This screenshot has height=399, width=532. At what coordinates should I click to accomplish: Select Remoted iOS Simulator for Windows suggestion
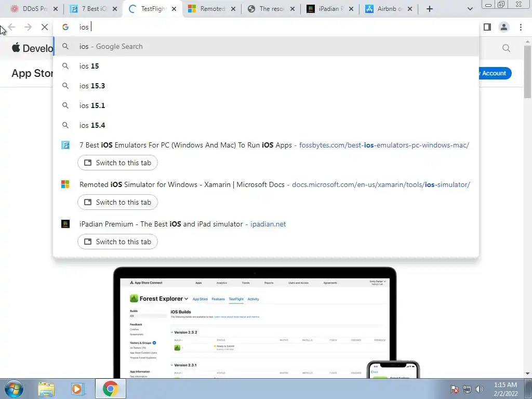pos(266,184)
